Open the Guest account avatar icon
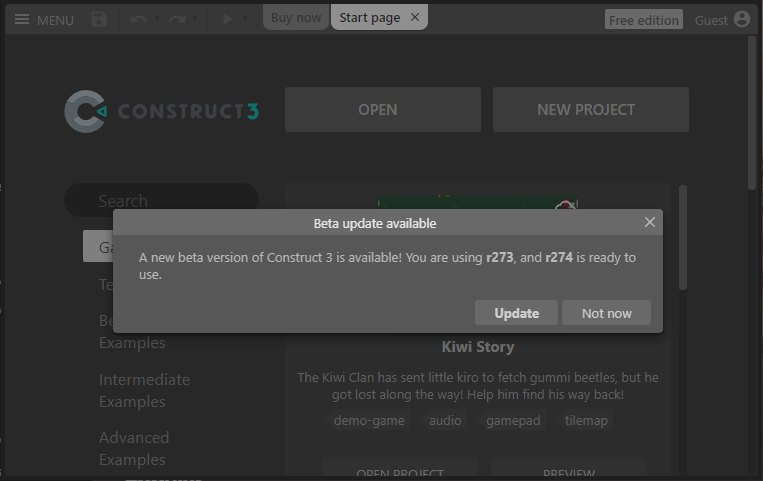 (x=741, y=19)
